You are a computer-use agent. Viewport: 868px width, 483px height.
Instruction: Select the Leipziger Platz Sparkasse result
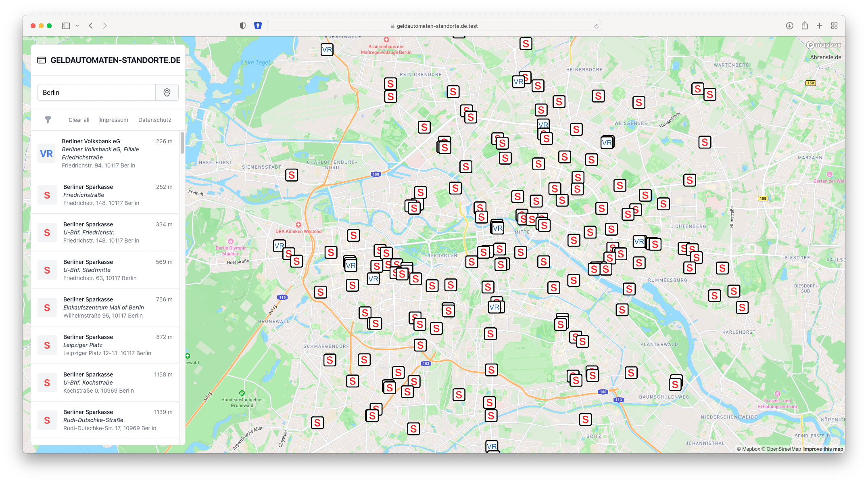(x=105, y=345)
